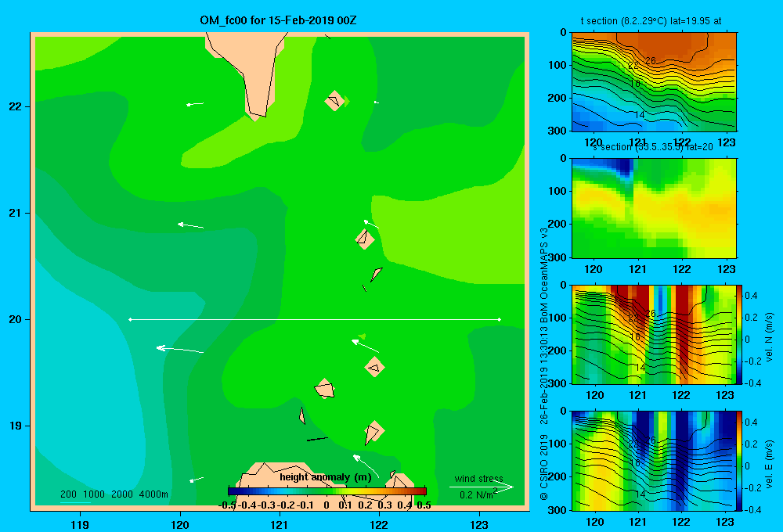Click longitude label '121' below the main map
The width and height of the screenshot is (783, 532).
pos(280,524)
